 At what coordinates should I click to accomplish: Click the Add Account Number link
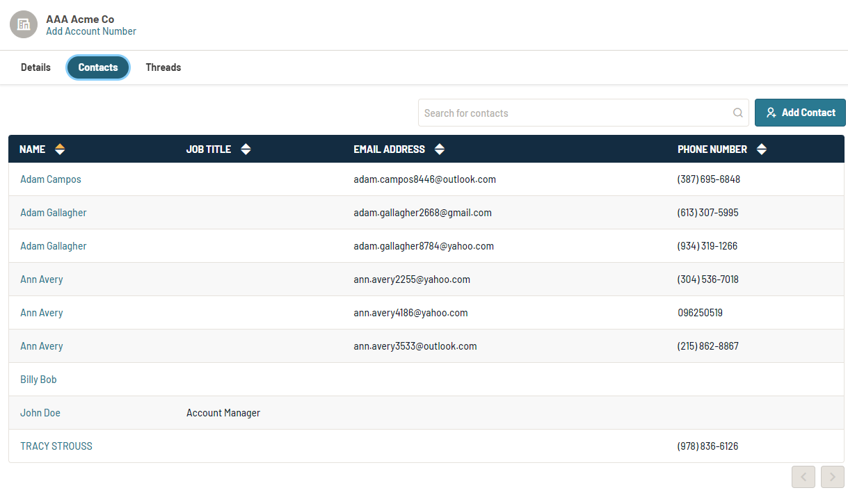tap(90, 31)
